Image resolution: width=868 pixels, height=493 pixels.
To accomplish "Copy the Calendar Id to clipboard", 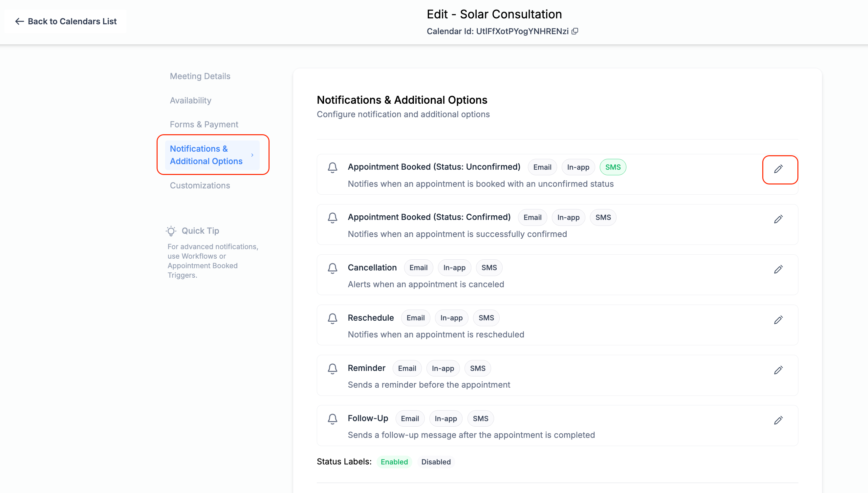I will point(575,31).
